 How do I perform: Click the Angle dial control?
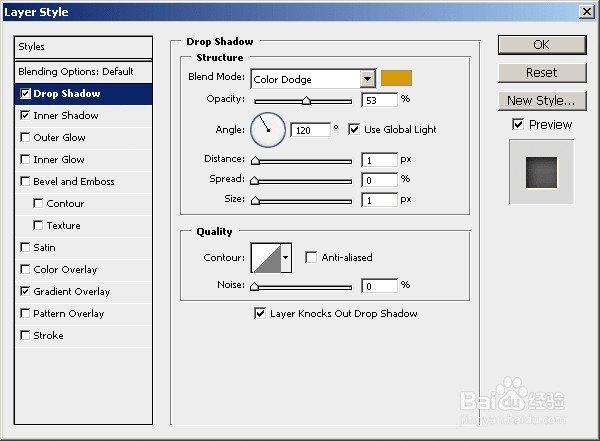point(268,130)
